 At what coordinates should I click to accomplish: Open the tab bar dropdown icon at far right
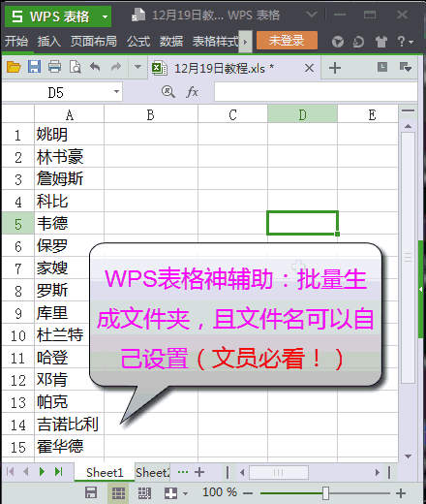pyautogui.click(x=406, y=67)
